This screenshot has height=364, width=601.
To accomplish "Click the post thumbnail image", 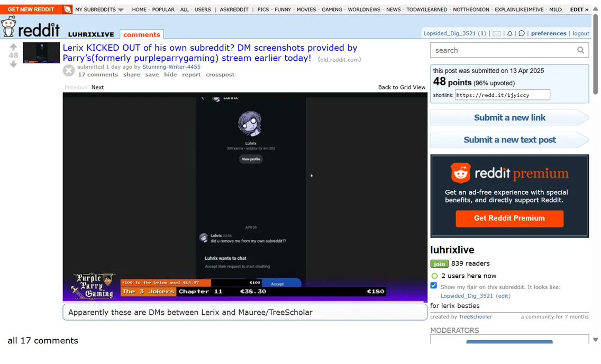I will coord(41,53).
